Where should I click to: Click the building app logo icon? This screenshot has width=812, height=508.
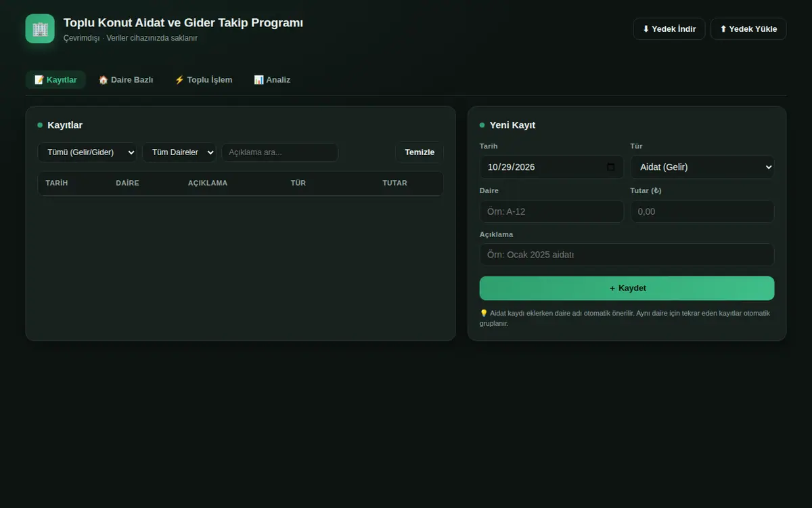tap(40, 28)
